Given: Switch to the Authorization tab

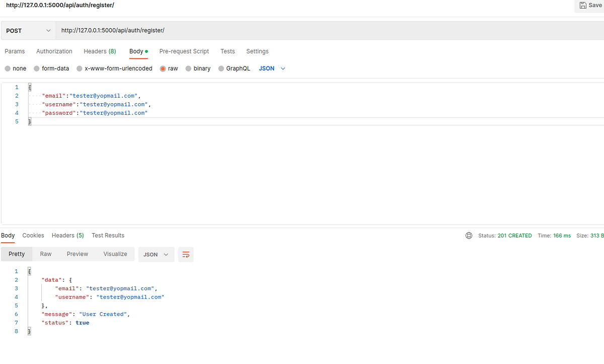Looking at the screenshot, I should tap(54, 51).
